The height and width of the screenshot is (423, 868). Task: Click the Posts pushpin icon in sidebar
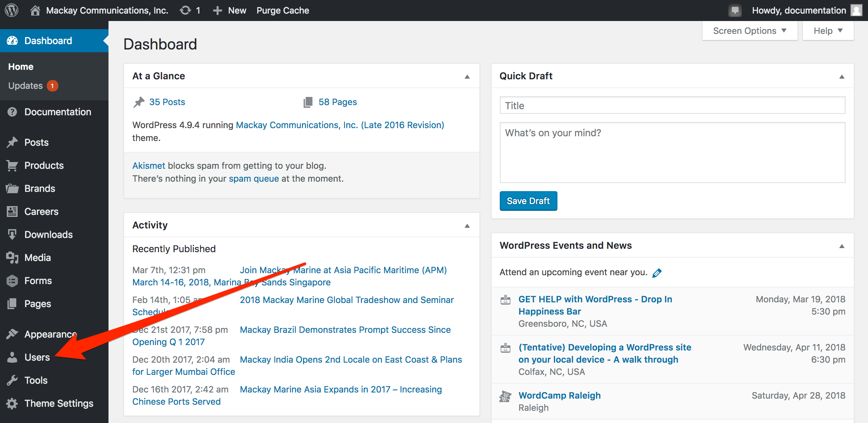click(x=12, y=142)
